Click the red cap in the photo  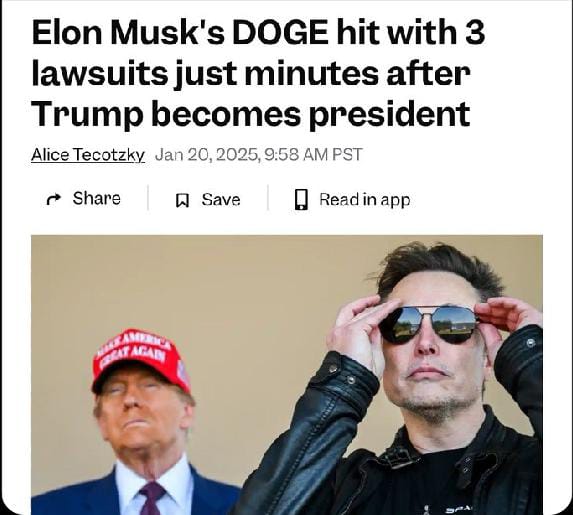point(141,362)
